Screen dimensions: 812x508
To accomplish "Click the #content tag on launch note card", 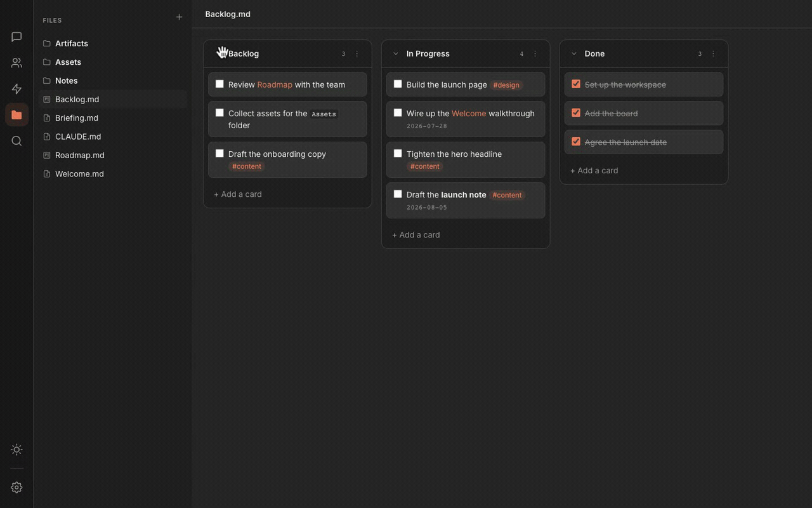I will [x=507, y=195].
